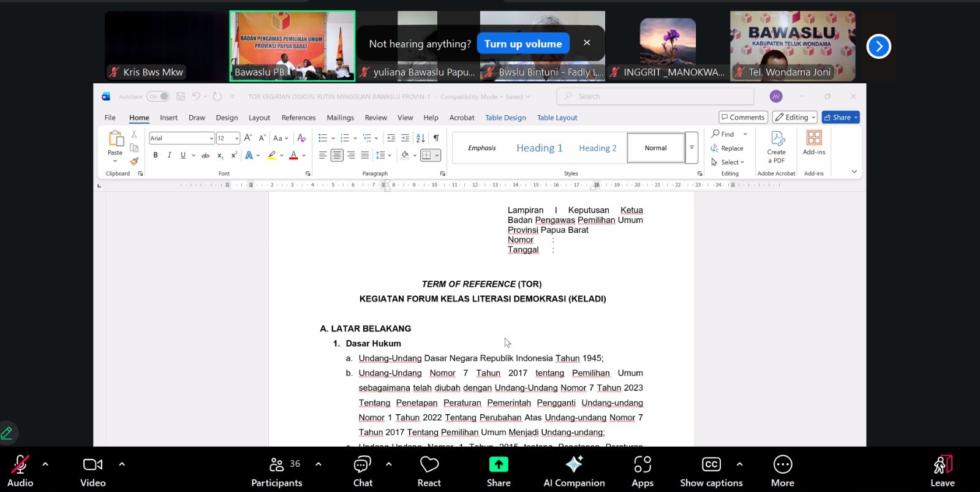
Task: Toggle justify alignment
Action: (365, 156)
